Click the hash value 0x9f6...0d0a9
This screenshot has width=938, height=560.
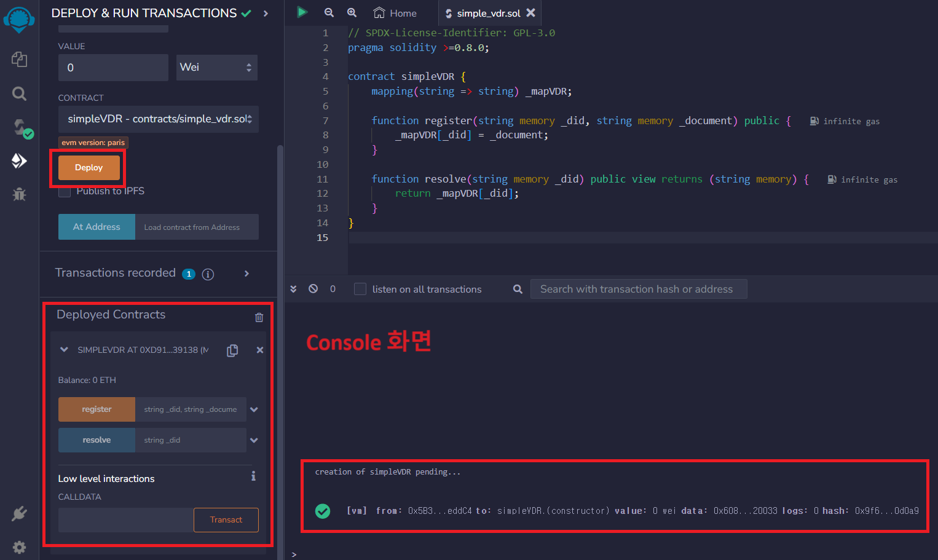point(886,511)
